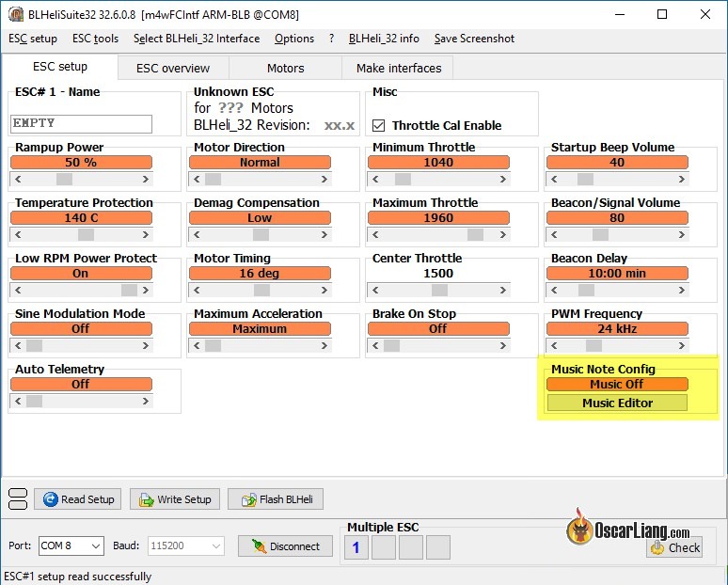Decrease Beacon/Signal Volume with left arrow
Image resolution: width=728 pixels, height=585 pixels.
point(554,234)
